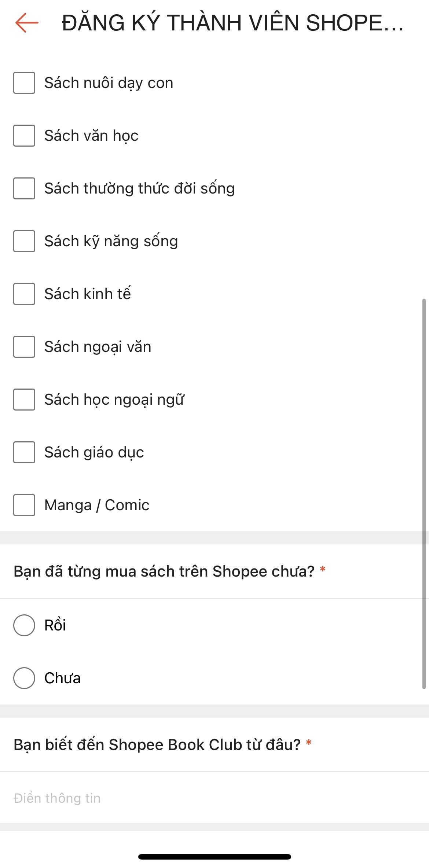Viewport: 429px width, 868px height.
Task: Tap the home indicator bar at bottom
Action: coord(214,857)
